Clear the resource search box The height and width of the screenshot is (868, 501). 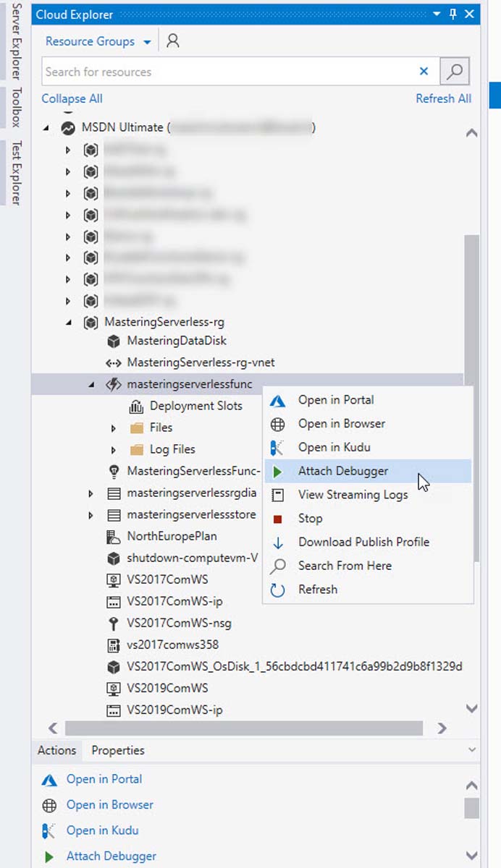(x=424, y=72)
